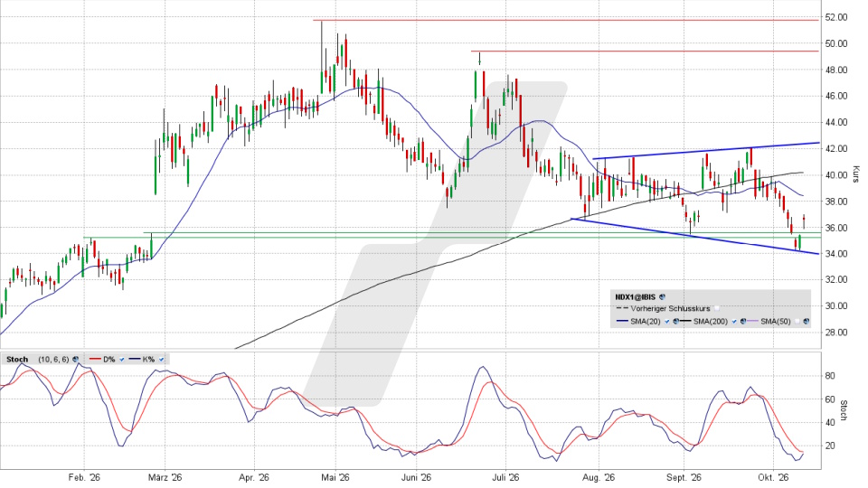Click the Juni '26 date label

tap(417, 477)
